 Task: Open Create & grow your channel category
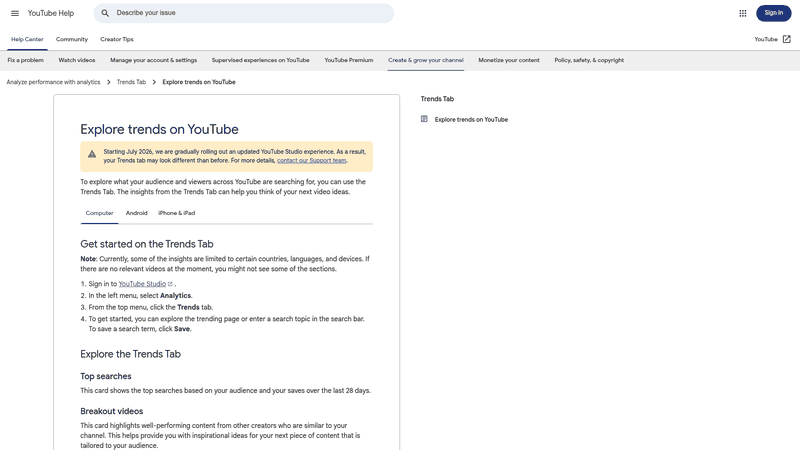(x=426, y=60)
